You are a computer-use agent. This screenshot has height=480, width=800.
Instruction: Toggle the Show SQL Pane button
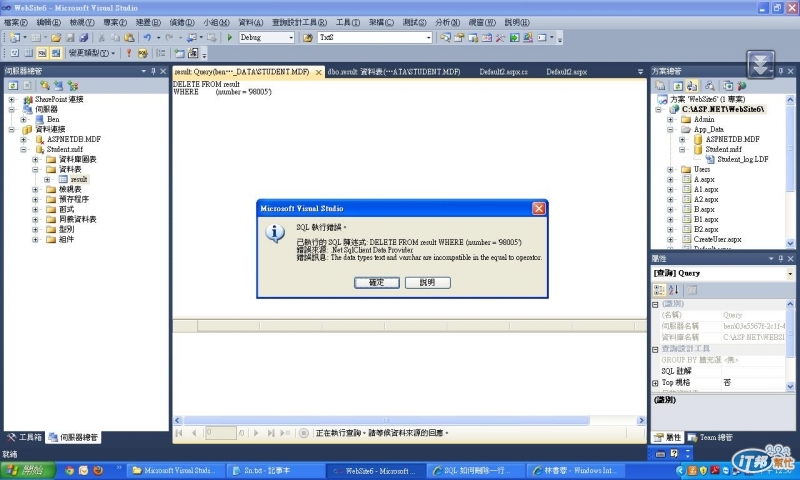tap(42, 53)
